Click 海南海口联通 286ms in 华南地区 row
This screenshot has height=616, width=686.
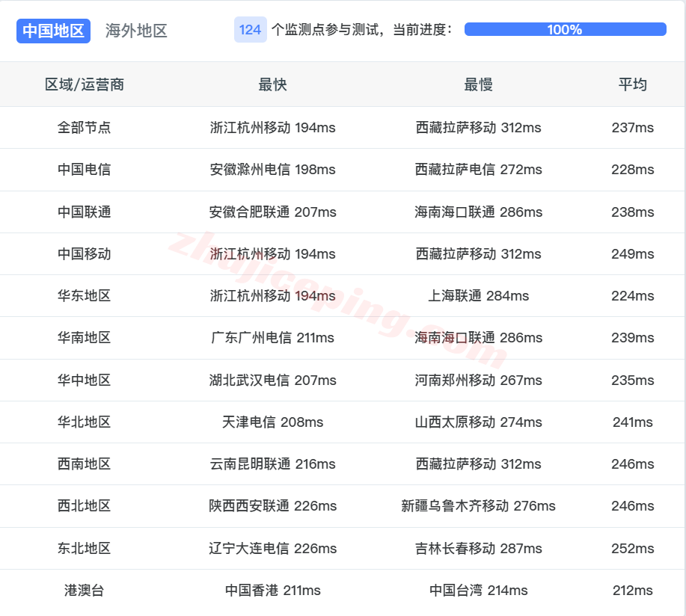[x=478, y=338]
